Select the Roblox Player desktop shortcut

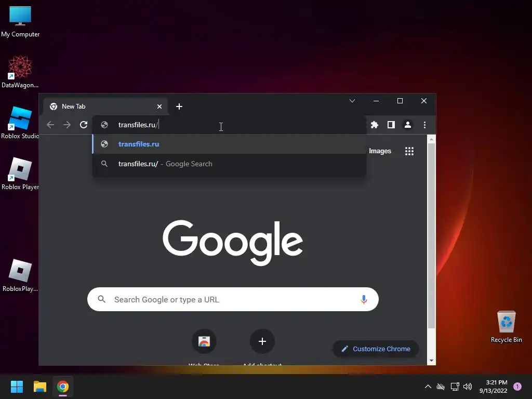[20, 174]
